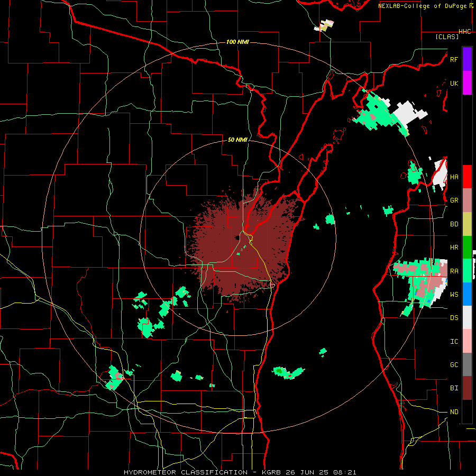
Task: Click the ND legend label
Action: 454,412
